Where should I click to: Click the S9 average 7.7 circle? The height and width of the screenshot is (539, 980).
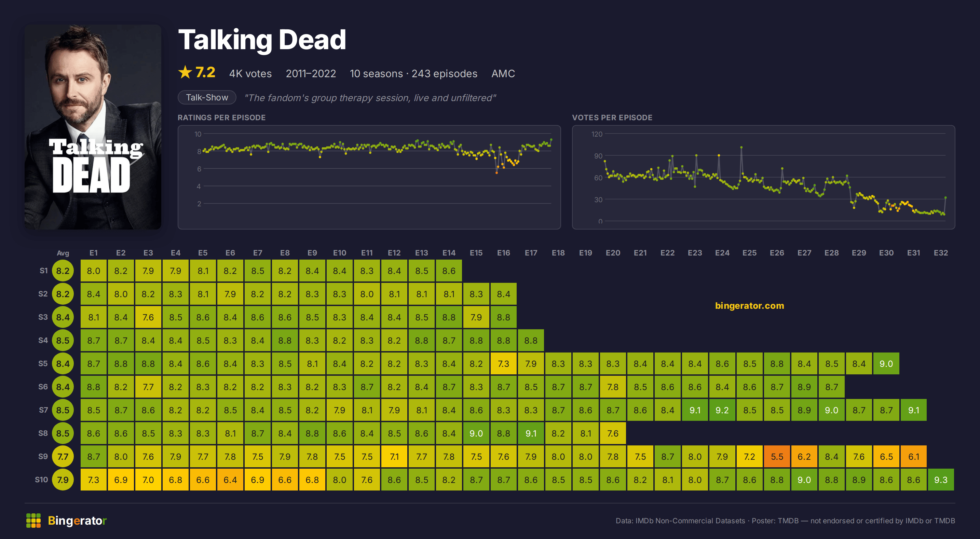[63, 456]
